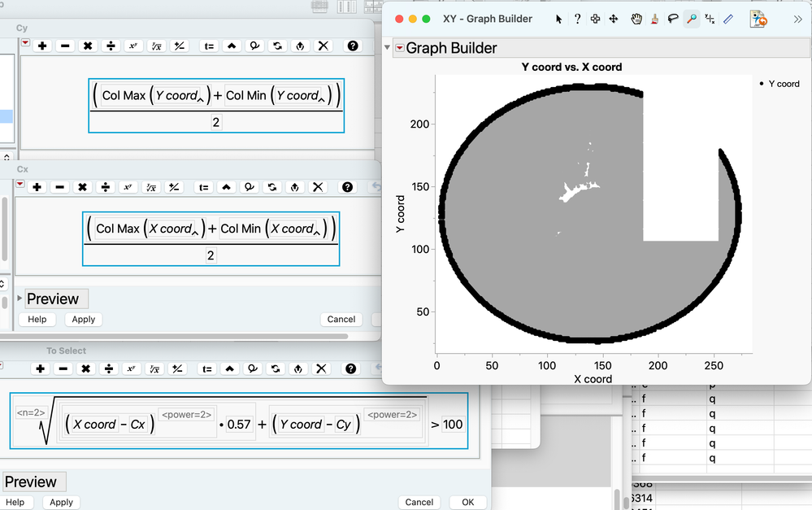Image resolution: width=812 pixels, height=510 pixels.
Task: Activate the Magnifier zoom tool
Action: point(692,20)
